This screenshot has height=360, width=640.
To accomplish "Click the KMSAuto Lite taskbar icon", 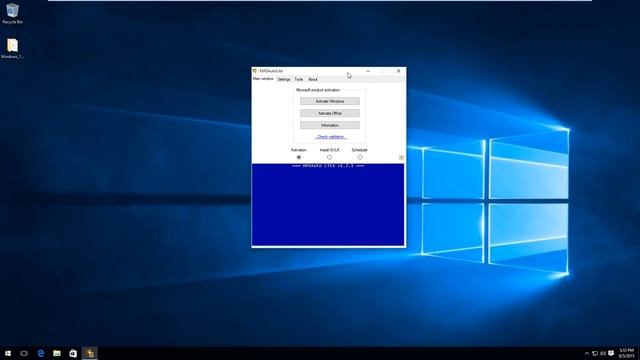I will (90, 353).
